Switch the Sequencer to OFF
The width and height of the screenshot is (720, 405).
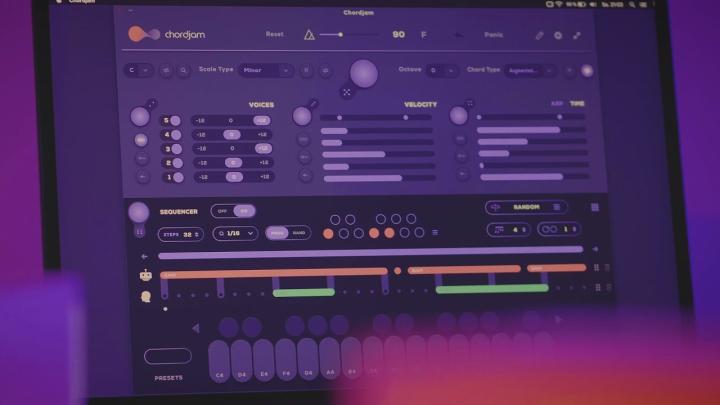[x=222, y=211]
